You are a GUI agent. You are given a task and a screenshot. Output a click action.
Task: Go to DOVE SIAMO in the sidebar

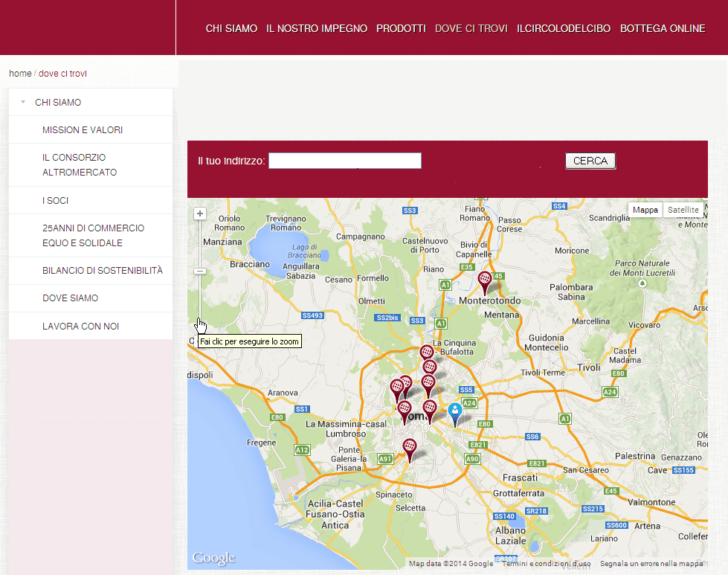pos(91,298)
